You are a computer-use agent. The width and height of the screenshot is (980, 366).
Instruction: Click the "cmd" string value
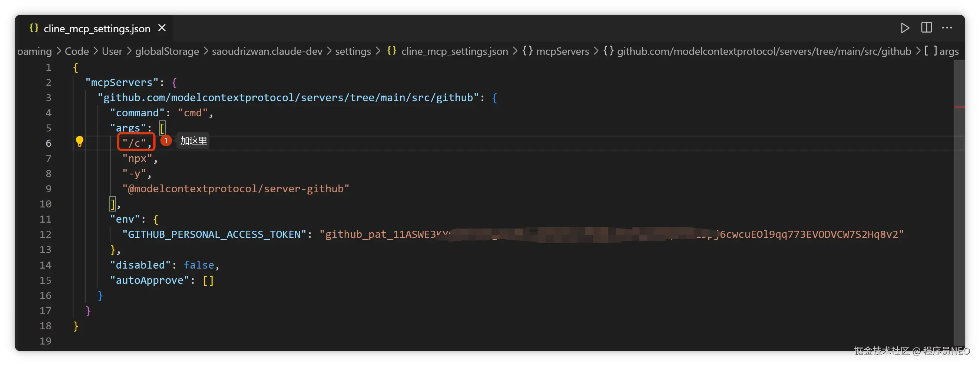click(x=193, y=113)
